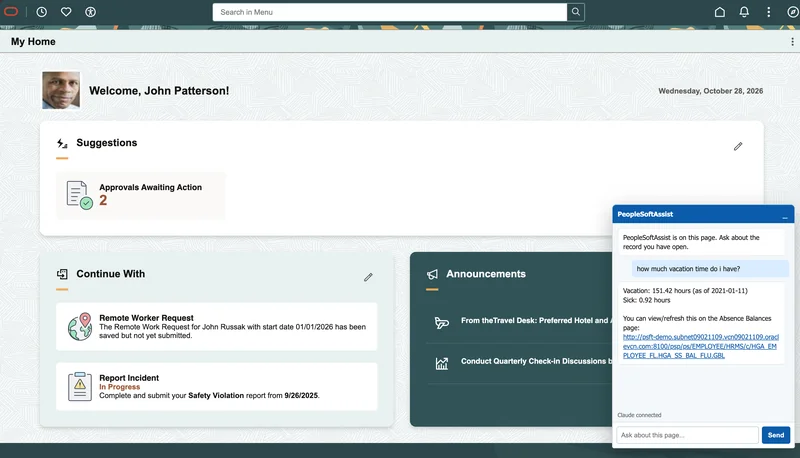
Task: Edit Suggestions section pencil icon
Action: click(x=738, y=146)
